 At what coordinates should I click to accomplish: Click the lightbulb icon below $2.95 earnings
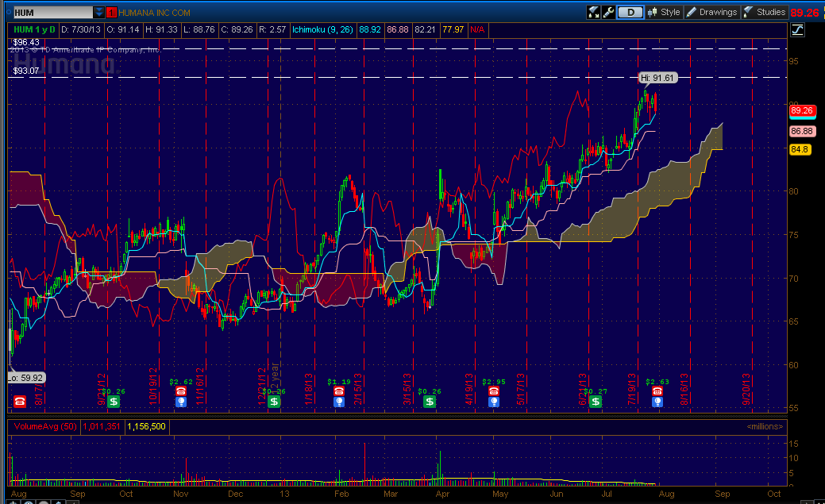click(494, 402)
